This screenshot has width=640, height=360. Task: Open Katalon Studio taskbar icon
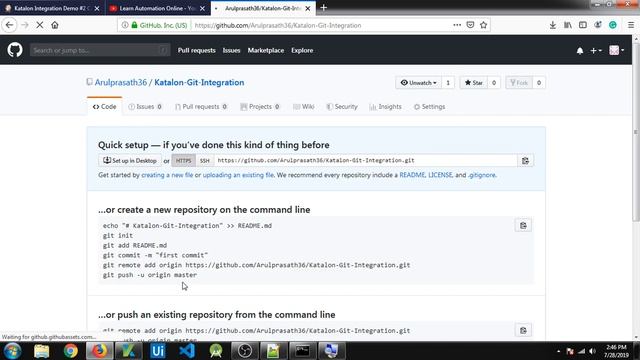tap(128, 351)
